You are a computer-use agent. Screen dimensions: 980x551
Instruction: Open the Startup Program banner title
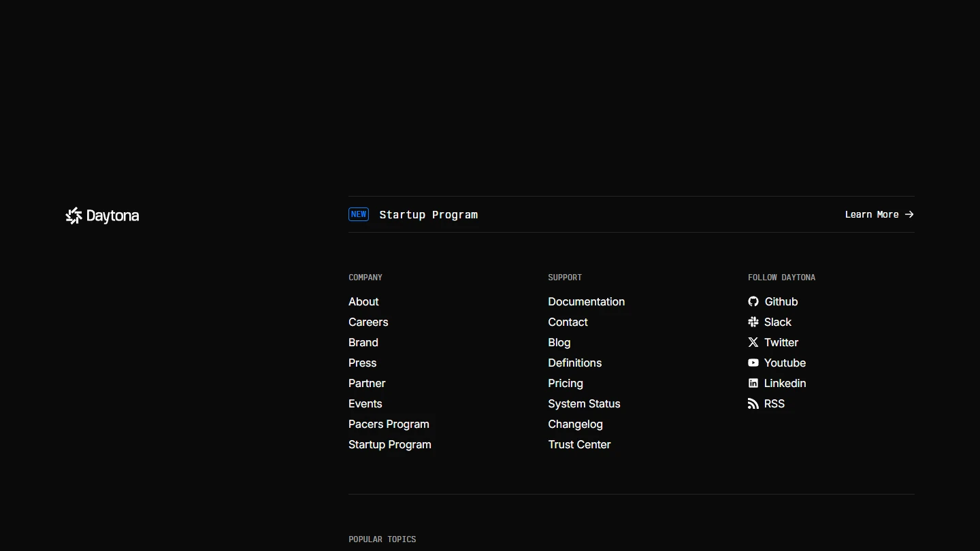tap(428, 214)
